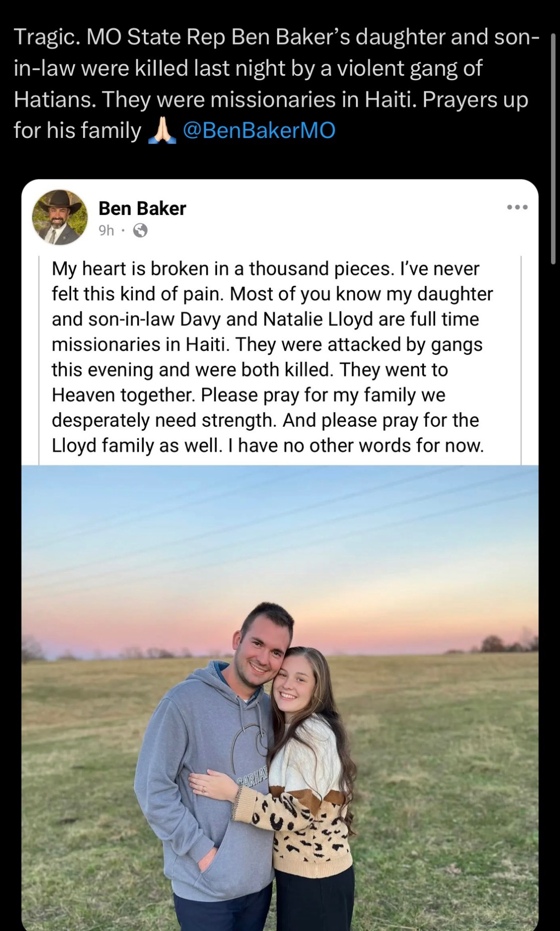Tap the grassy field right of couple
Viewport: 560px width, 931px height.
click(x=451, y=777)
